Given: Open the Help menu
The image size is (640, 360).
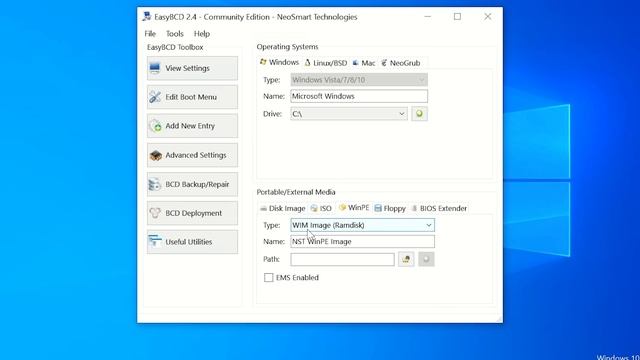Looking at the screenshot, I should coord(202,34).
